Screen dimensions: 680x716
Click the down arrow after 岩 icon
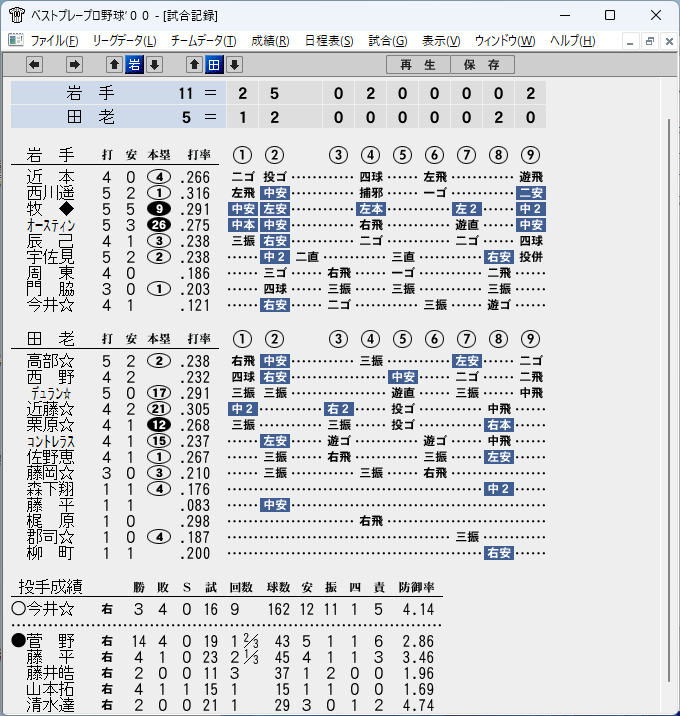pos(154,64)
